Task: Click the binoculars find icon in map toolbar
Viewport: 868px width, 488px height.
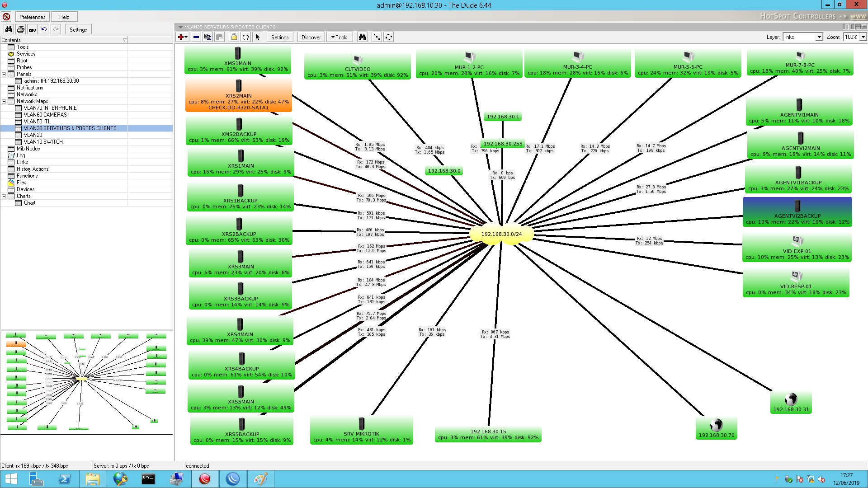Action: click(x=362, y=37)
